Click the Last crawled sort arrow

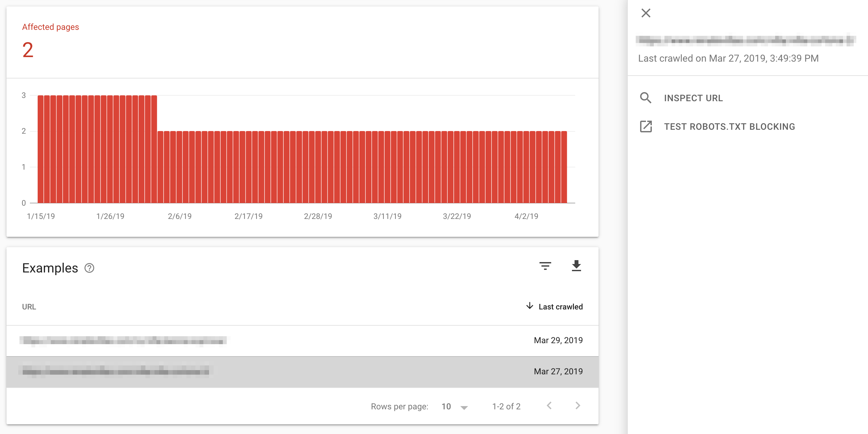(x=530, y=306)
